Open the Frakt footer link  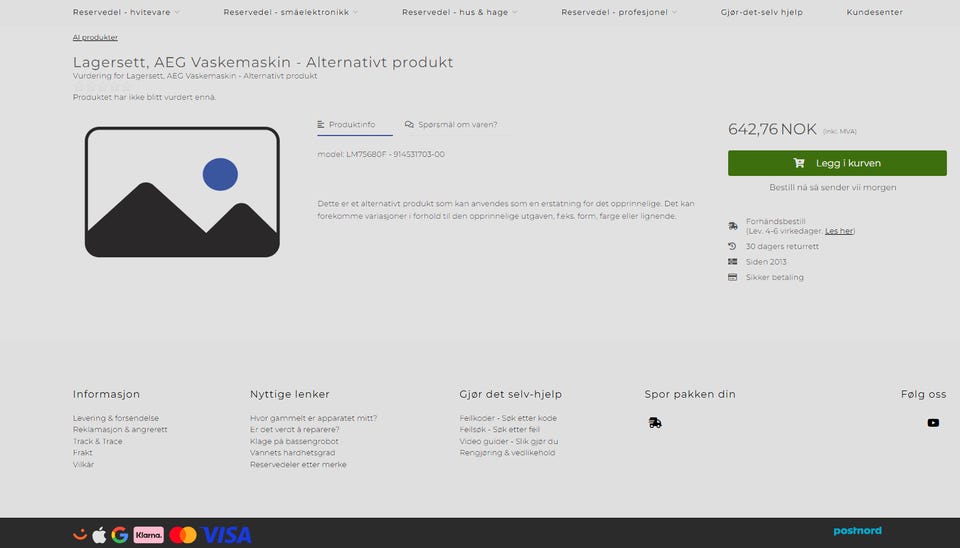coord(83,453)
